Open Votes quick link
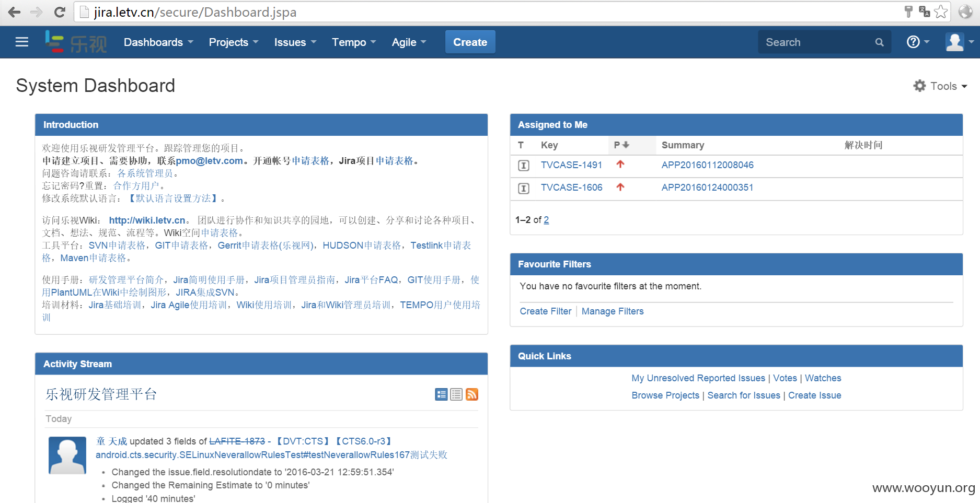The width and height of the screenshot is (980, 503). [x=785, y=378]
